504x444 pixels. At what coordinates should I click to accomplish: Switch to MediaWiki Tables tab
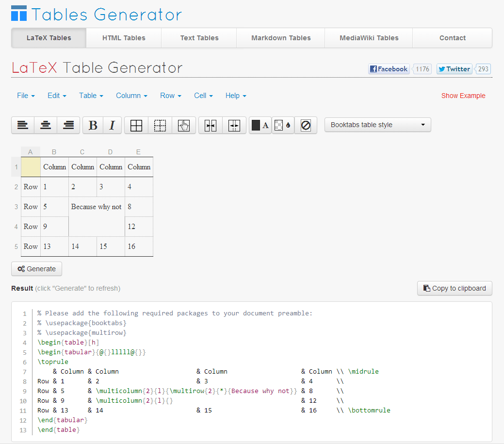pyautogui.click(x=369, y=38)
